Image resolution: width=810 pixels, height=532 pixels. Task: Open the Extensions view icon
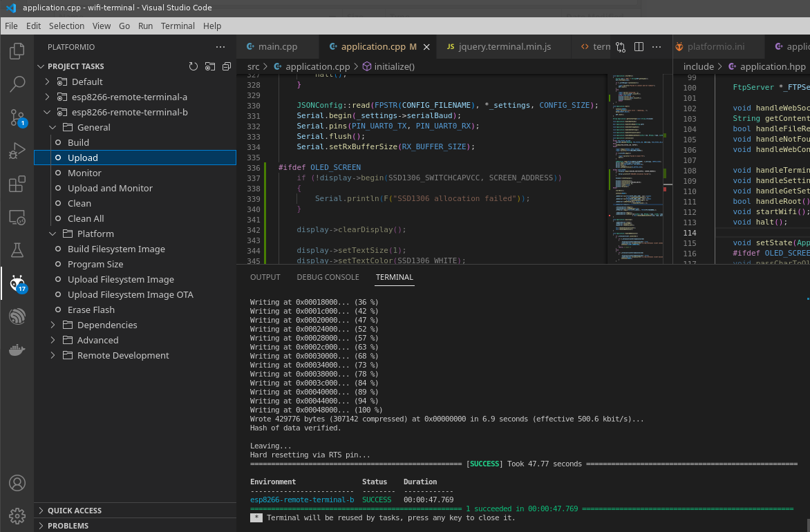tap(17, 184)
